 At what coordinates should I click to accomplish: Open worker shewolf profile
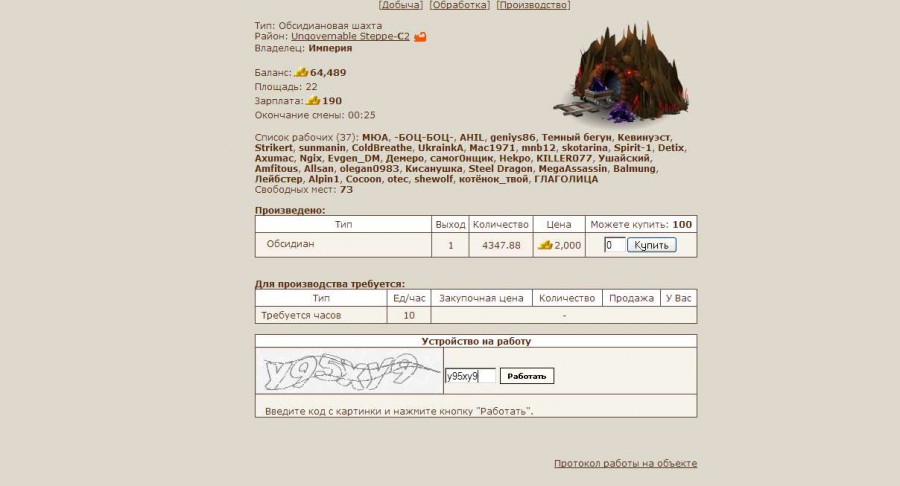tap(433, 178)
